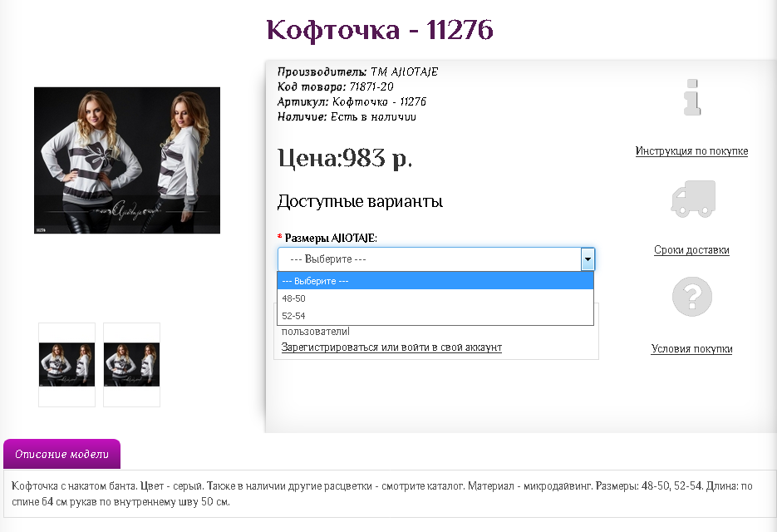The image size is (777, 532).
Task: Click the question mark icon
Action: [691, 297]
